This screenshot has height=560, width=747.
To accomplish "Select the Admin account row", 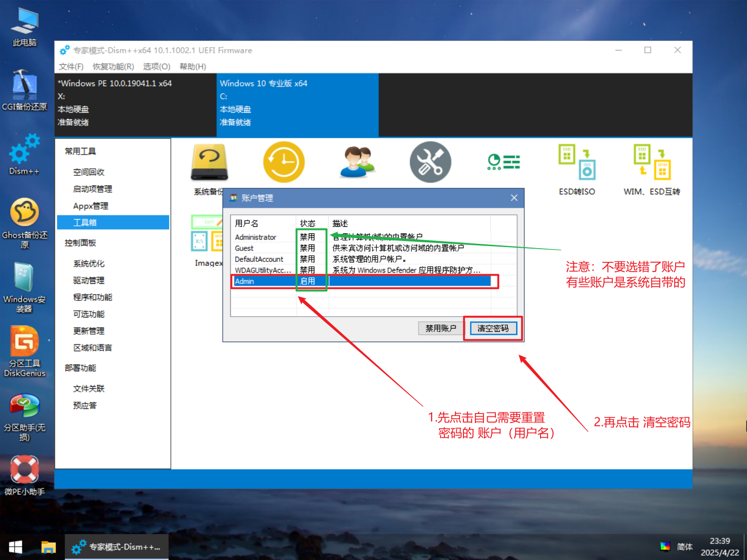I will 362,281.
